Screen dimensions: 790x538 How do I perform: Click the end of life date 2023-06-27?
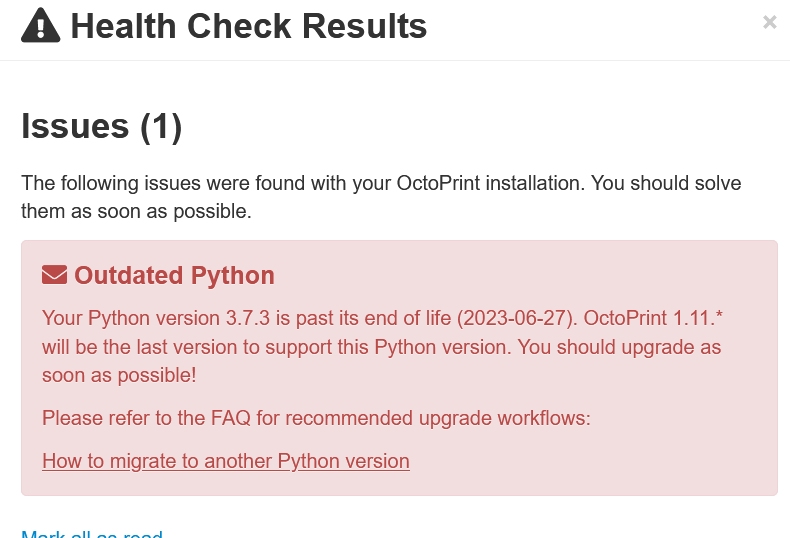pos(517,318)
